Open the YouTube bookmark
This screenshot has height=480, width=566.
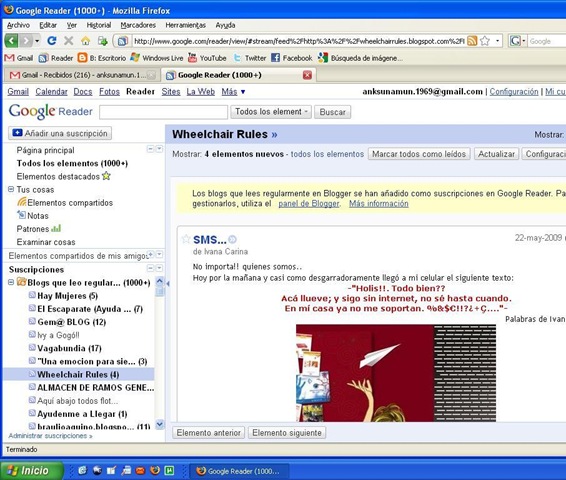tap(207, 58)
